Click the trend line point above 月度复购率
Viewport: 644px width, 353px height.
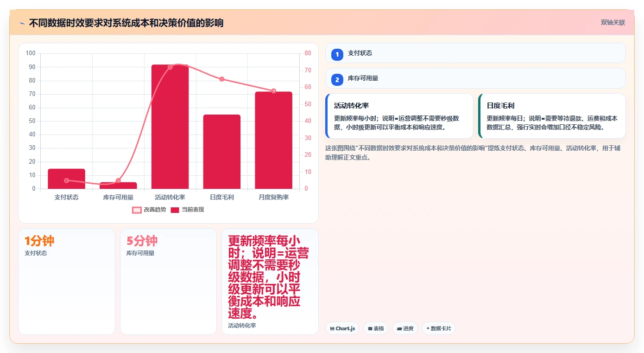tap(274, 91)
